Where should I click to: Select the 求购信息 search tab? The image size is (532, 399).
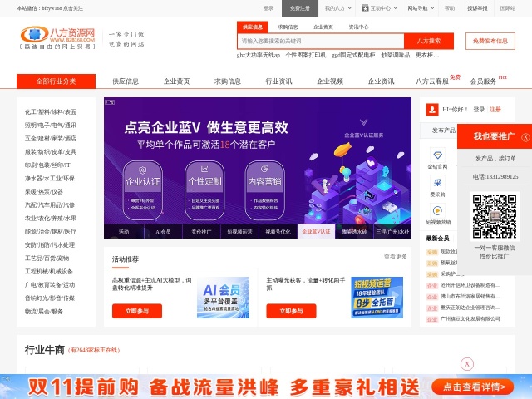288,27
